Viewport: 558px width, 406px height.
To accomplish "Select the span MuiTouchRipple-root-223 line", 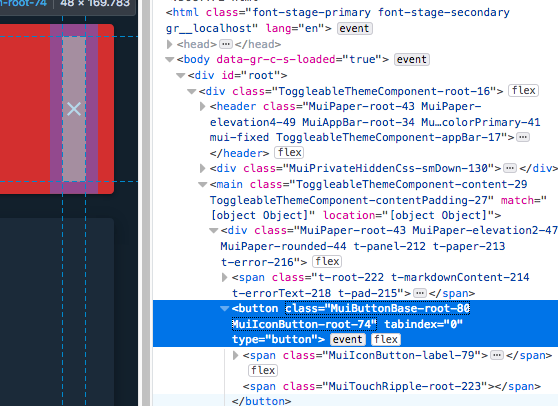I will [391, 386].
